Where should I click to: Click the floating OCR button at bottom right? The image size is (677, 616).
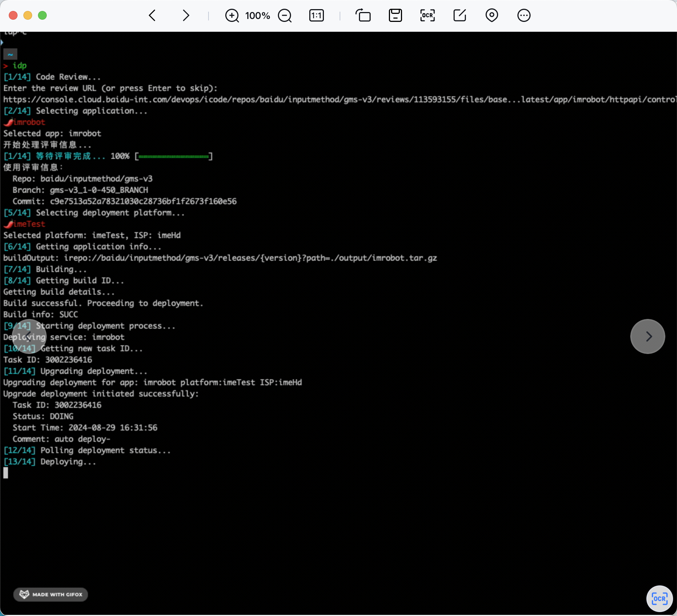pos(659,598)
